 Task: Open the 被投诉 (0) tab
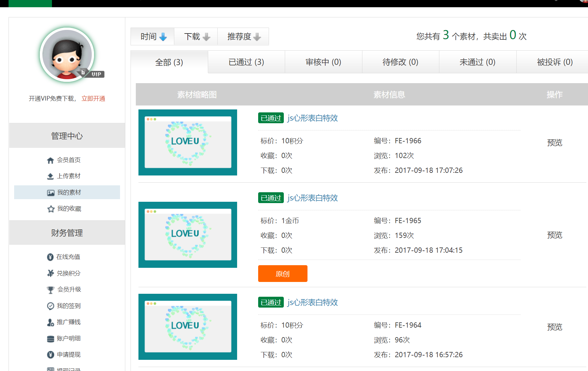click(x=555, y=62)
